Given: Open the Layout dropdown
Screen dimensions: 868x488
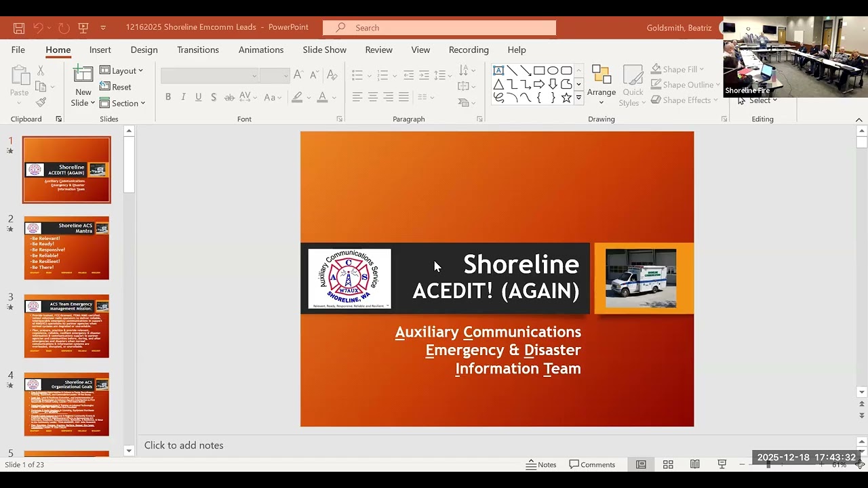Looking at the screenshot, I should click(121, 70).
